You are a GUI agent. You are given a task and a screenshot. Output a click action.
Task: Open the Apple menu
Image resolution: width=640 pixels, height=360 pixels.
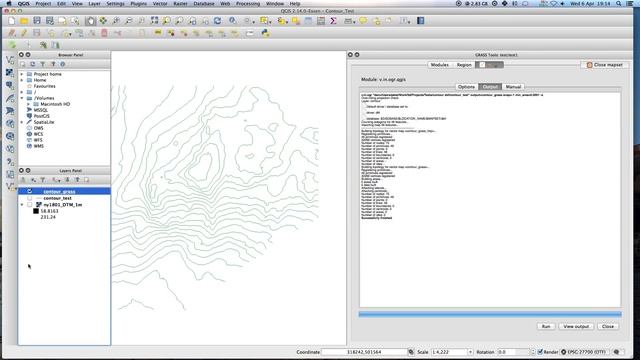coord(9,3)
